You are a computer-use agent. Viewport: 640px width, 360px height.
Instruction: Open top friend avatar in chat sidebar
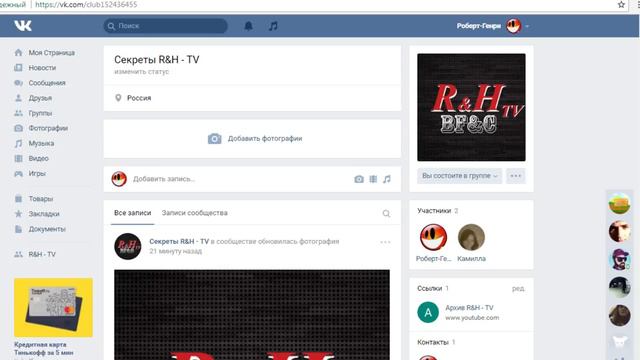(x=620, y=204)
